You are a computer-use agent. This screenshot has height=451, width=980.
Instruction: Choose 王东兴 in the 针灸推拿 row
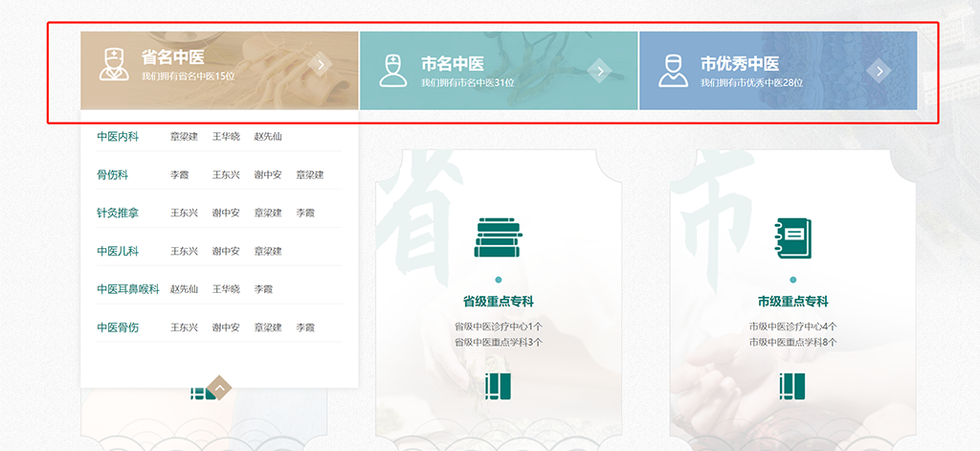tap(185, 213)
